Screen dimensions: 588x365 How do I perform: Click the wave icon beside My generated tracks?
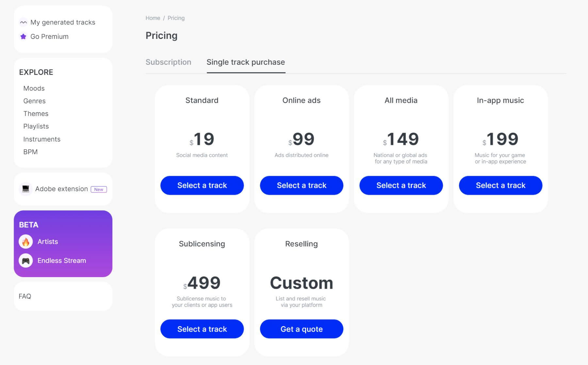pos(23,22)
